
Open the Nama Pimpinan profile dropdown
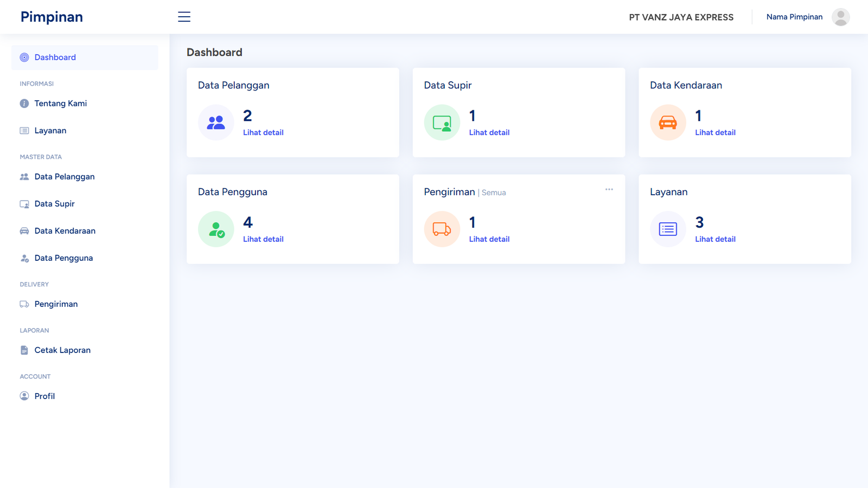click(x=794, y=17)
